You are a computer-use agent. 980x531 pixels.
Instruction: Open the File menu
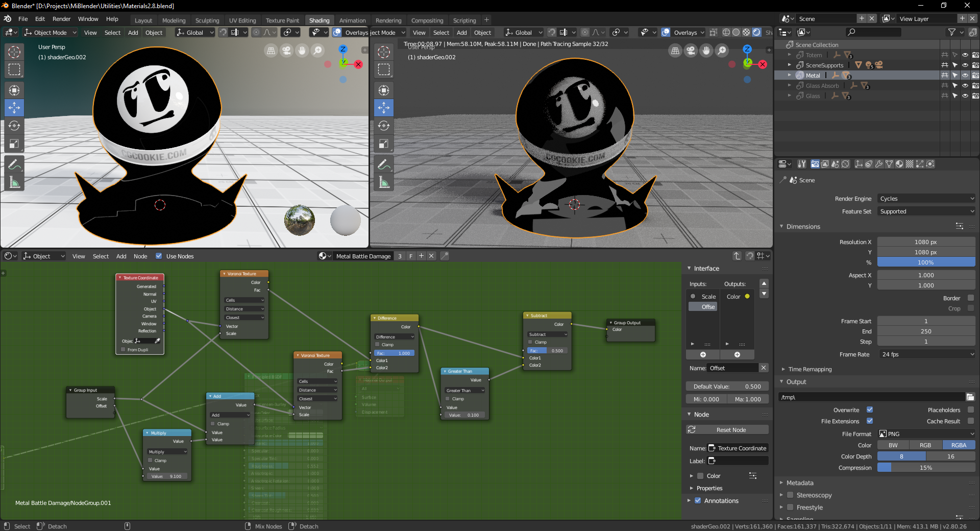(x=23, y=19)
